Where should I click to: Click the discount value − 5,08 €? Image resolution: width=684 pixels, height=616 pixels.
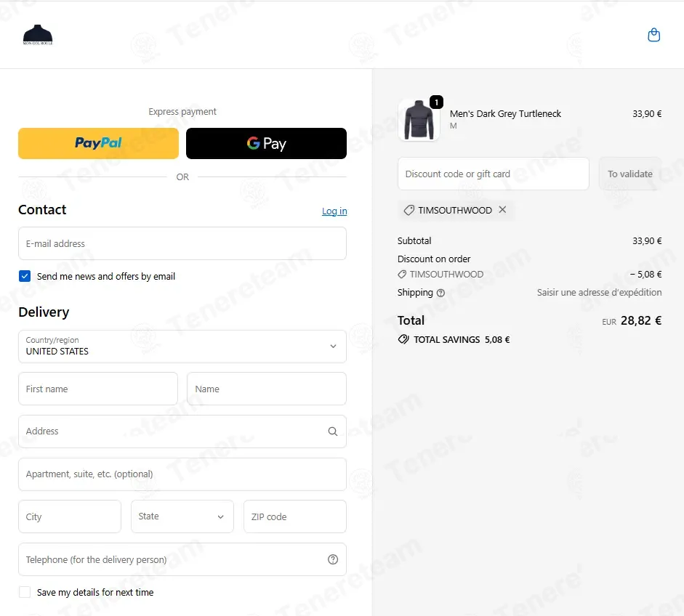point(645,274)
